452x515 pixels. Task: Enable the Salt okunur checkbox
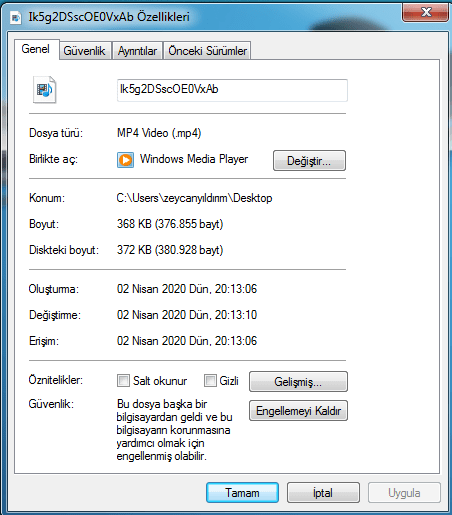click(123, 380)
